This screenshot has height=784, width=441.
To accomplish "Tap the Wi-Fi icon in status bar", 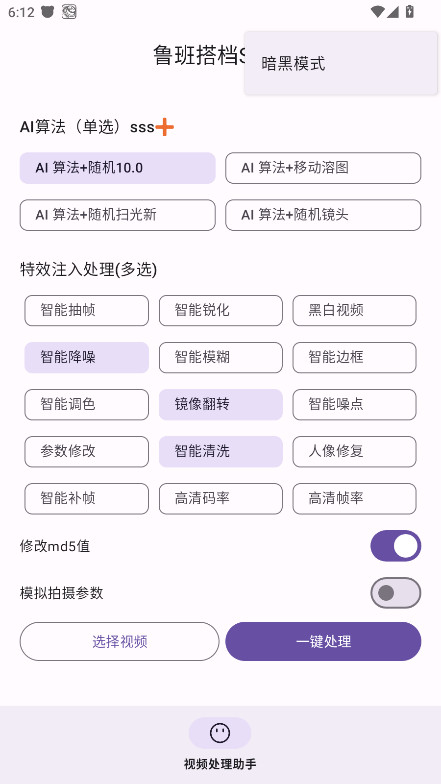I will (x=378, y=12).
